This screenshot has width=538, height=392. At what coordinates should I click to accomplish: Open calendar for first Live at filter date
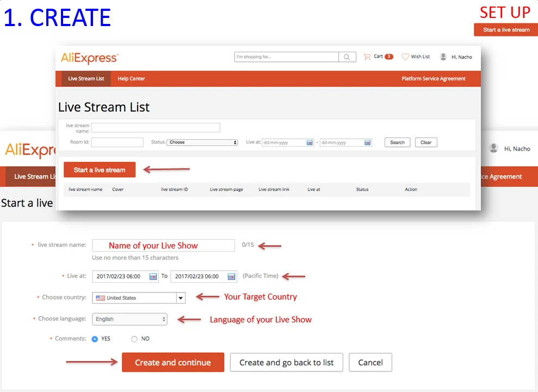pyautogui.click(x=310, y=142)
